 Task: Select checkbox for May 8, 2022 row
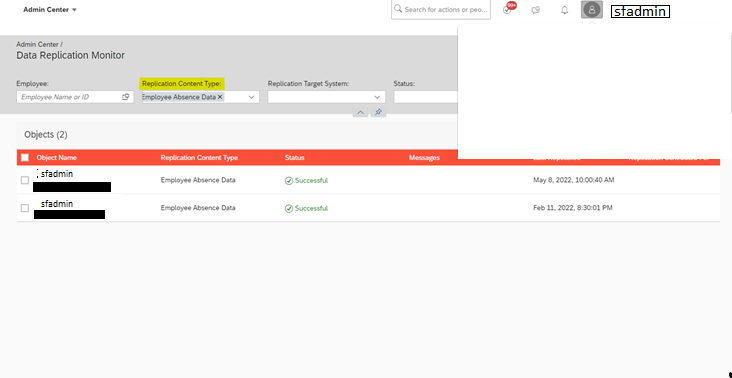[25, 180]
